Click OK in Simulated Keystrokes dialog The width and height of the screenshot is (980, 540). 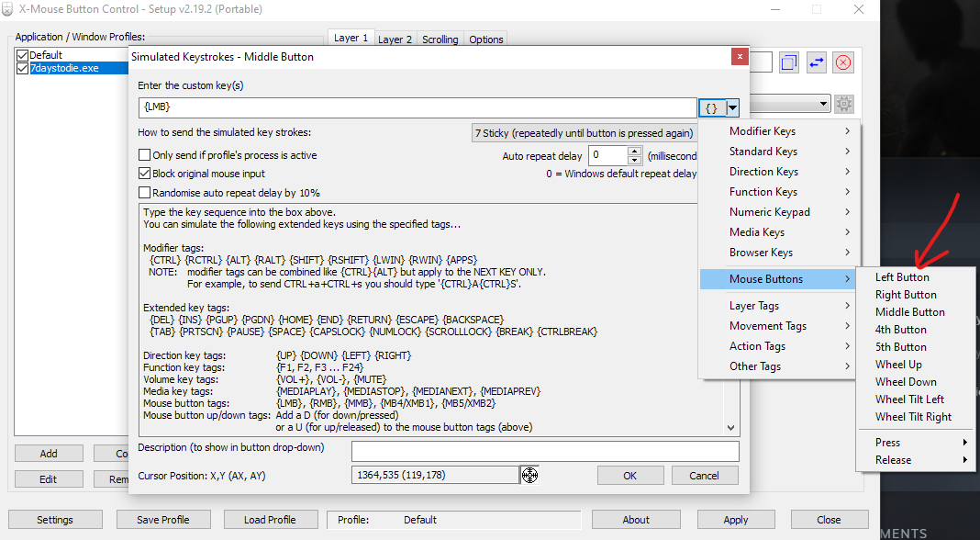point(630,476)
